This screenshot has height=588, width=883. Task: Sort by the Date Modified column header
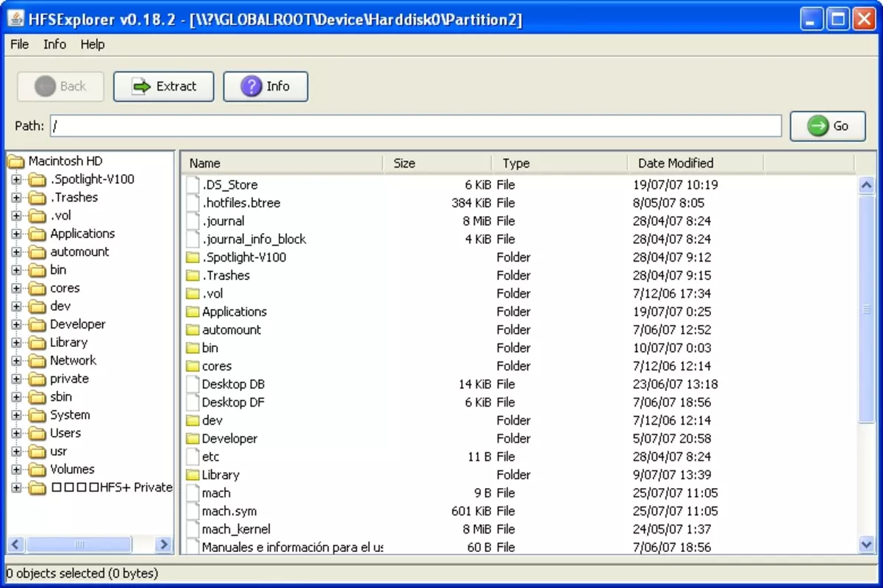(696, 163)
